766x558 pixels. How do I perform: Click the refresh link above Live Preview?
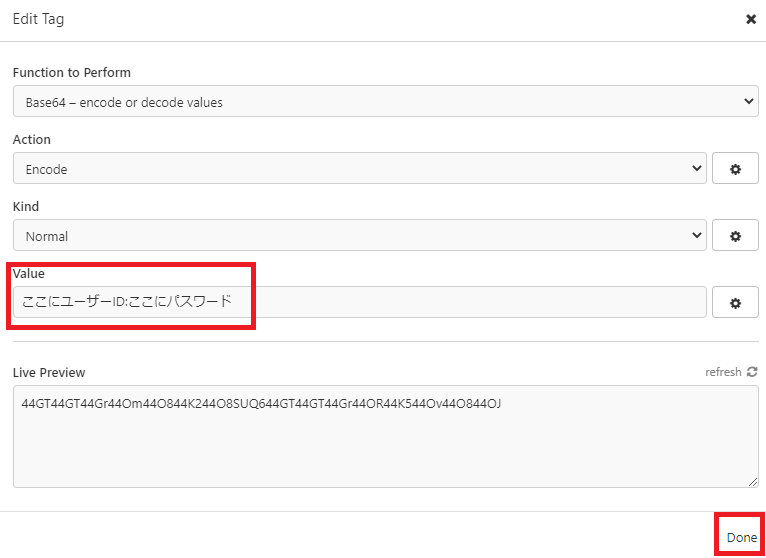point(731,372)
